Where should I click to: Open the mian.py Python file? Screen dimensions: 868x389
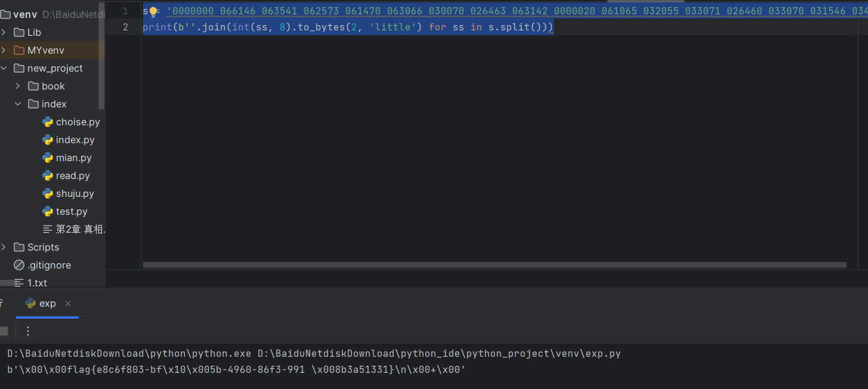(x=73, y=158)
